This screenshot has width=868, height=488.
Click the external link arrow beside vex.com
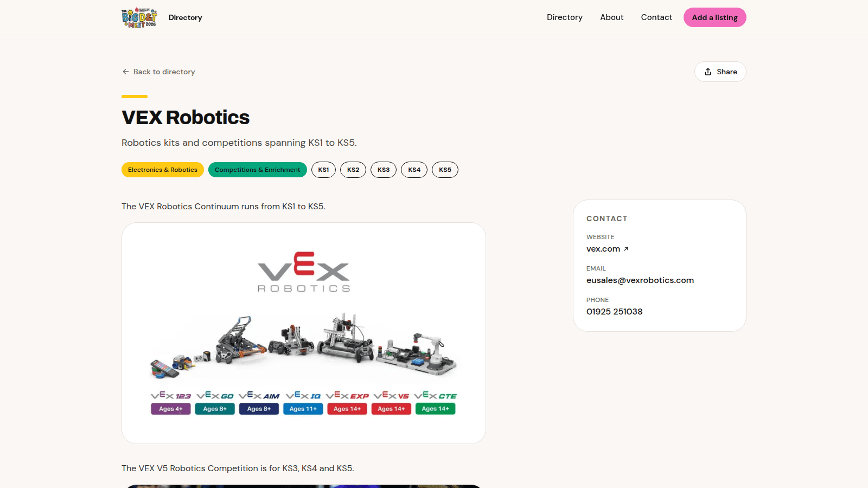coord(626,249)
